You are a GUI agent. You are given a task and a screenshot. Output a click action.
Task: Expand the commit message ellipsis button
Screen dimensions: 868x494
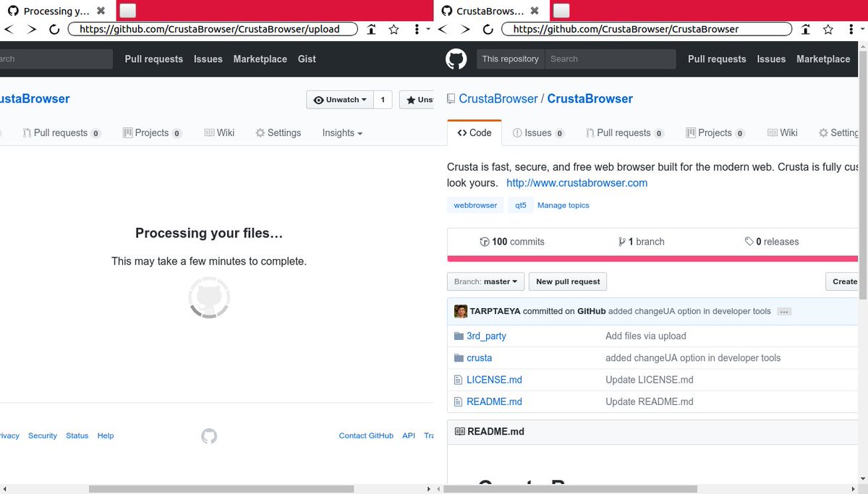coord(784,312)
